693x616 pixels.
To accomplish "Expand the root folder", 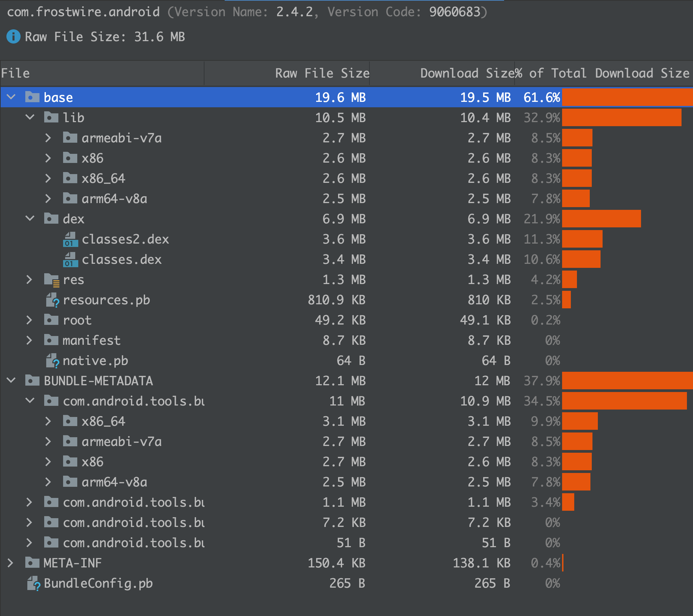I will click(29, 320).
